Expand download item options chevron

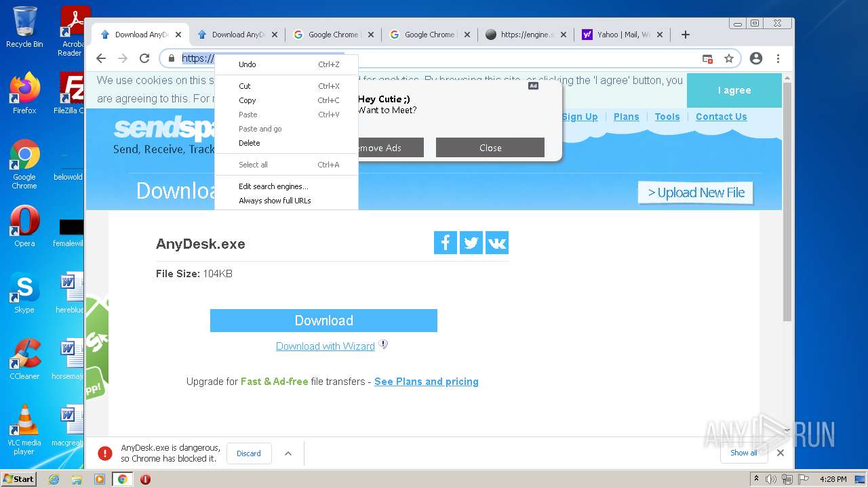(x=288, y=453)
